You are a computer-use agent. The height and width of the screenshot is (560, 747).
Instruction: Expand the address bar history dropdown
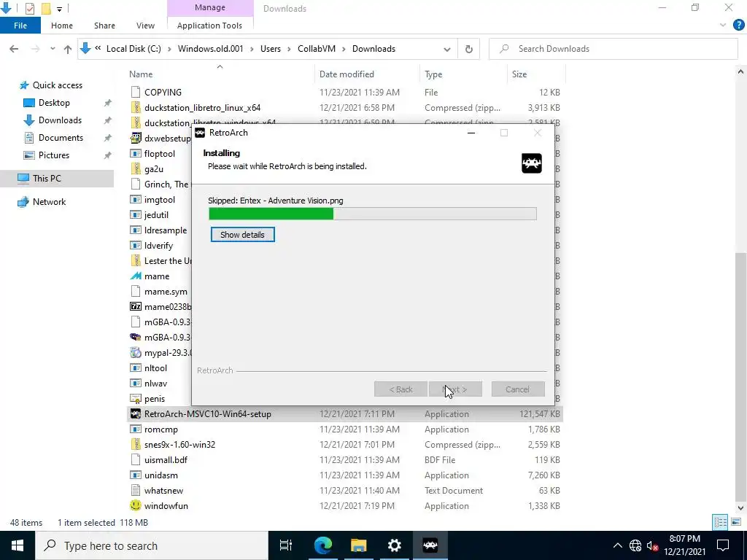pyautogui.click(x=447, y=49)
